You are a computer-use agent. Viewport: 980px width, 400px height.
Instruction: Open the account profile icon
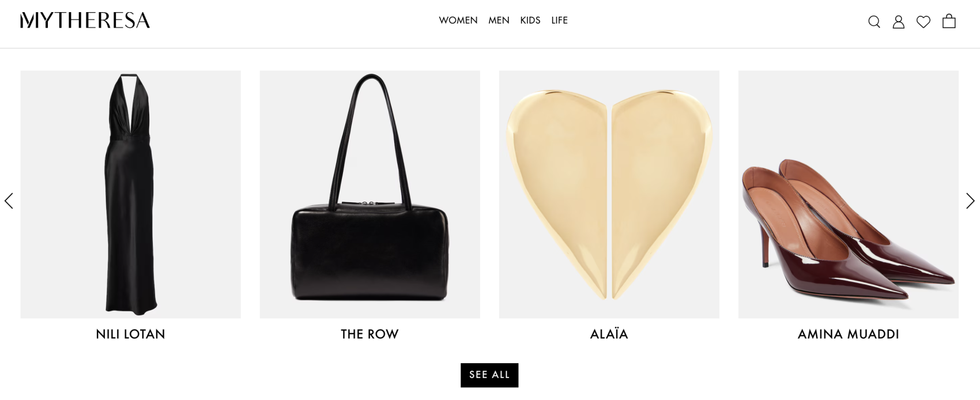898,22
